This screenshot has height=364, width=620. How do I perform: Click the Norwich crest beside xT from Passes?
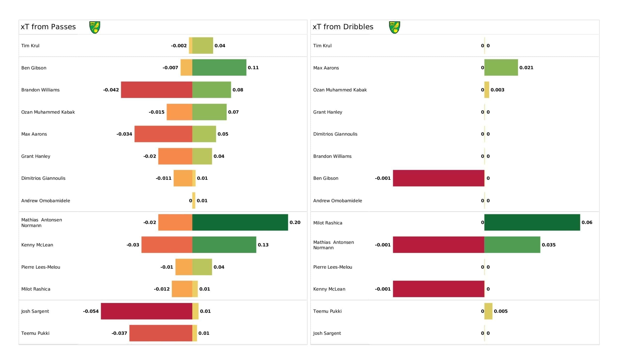(x=95, y=27)
